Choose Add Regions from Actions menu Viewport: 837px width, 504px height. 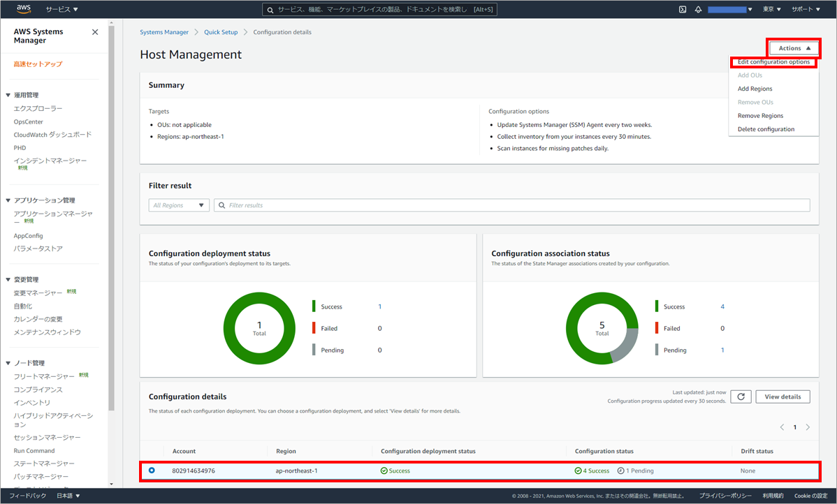coord(755,89)
